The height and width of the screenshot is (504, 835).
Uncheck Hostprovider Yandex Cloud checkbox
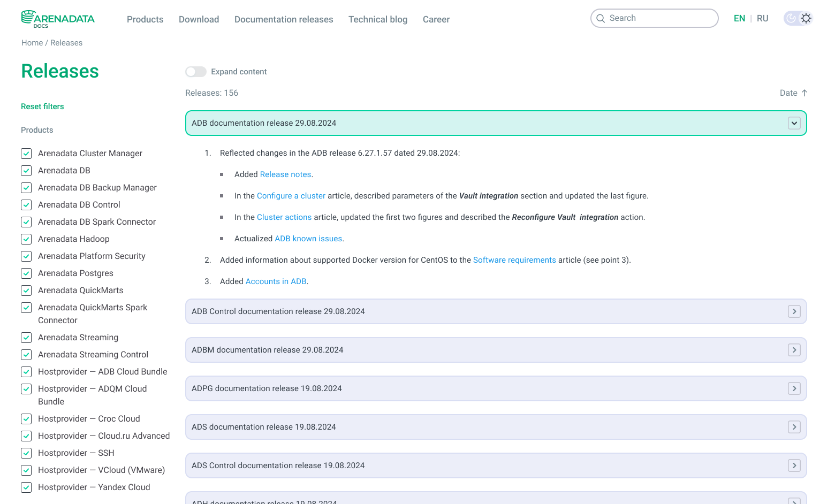pos(26,487)
